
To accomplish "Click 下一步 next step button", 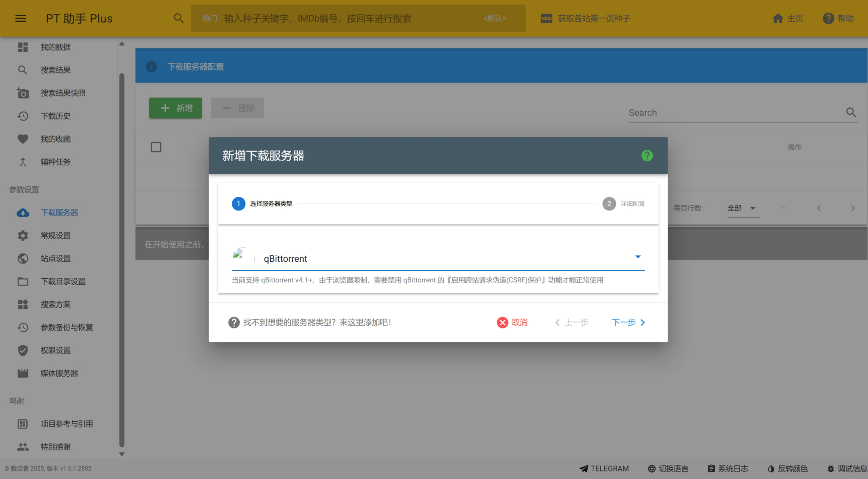I will click(628, 322).
